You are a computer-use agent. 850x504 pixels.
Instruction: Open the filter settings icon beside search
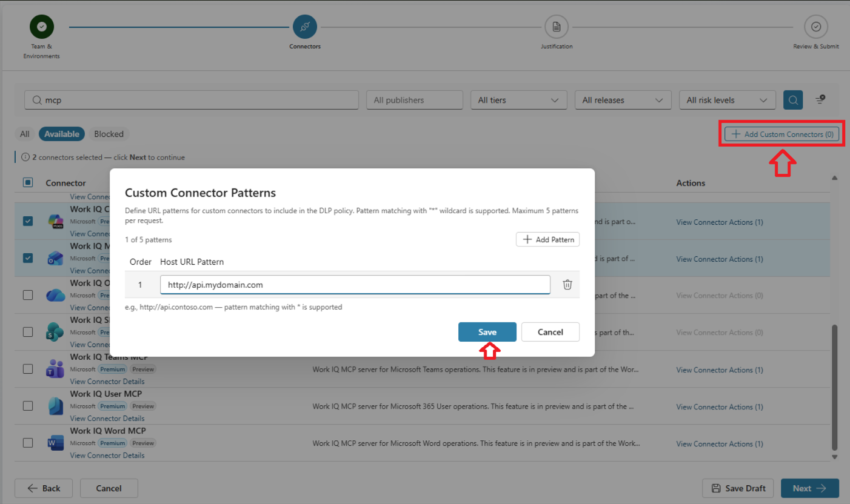(x=820, y=100)
